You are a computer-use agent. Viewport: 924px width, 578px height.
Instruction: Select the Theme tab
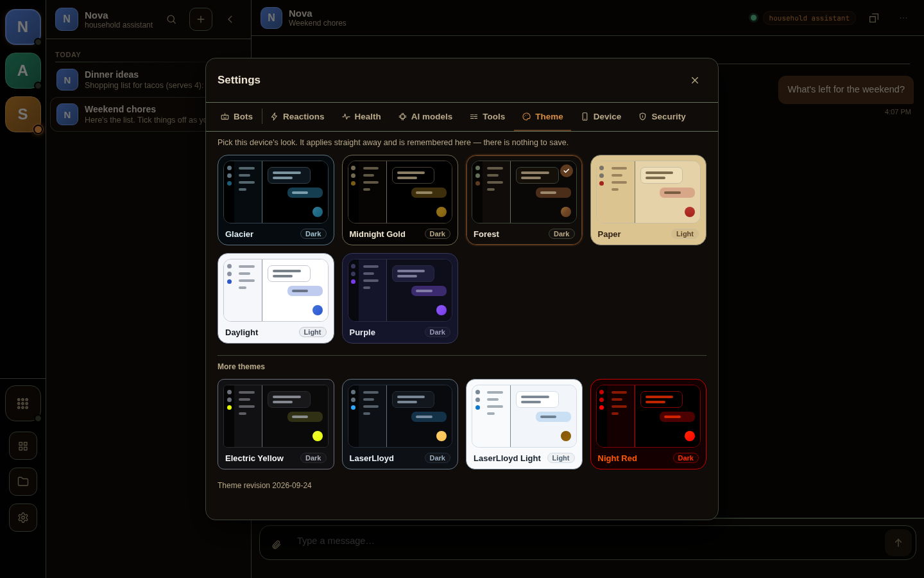543,117
